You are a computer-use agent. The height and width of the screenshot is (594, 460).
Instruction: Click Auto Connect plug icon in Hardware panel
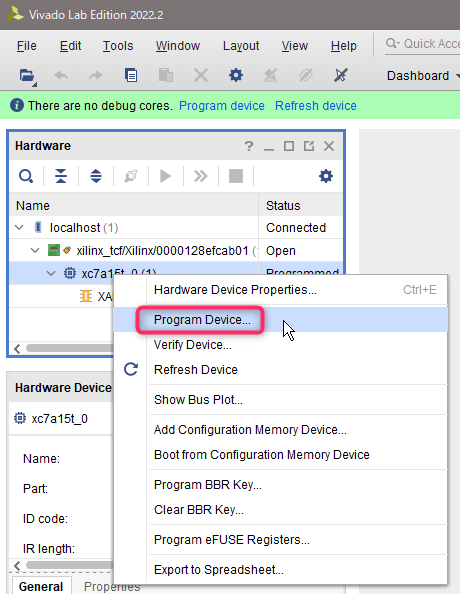pos(131,176)
